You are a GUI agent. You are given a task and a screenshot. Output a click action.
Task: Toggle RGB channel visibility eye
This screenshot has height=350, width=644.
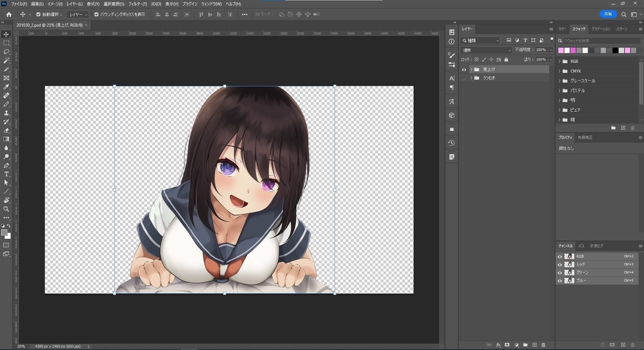(559, 257)
